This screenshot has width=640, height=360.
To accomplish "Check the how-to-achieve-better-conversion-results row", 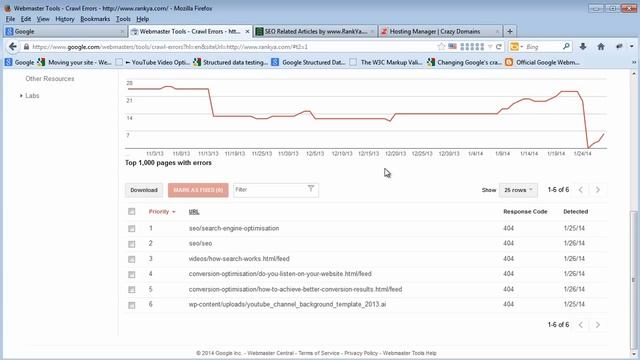I will [131, 289].
